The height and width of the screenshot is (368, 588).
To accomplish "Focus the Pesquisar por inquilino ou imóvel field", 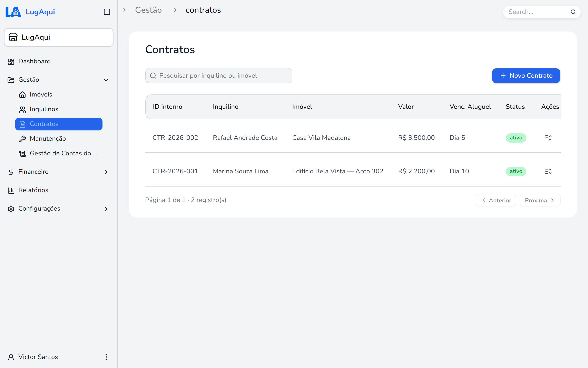I will coord(219,76).
